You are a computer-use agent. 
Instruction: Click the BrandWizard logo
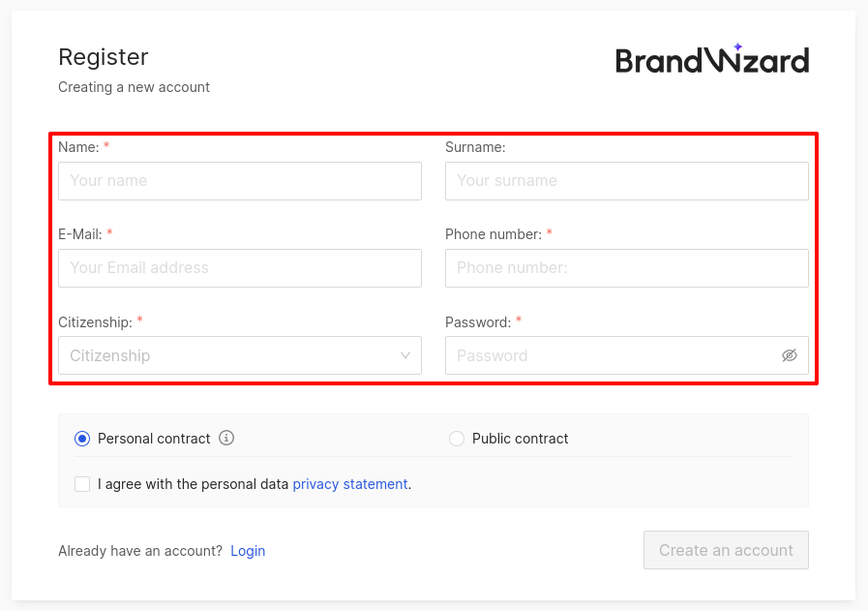[x=712, y=59]
